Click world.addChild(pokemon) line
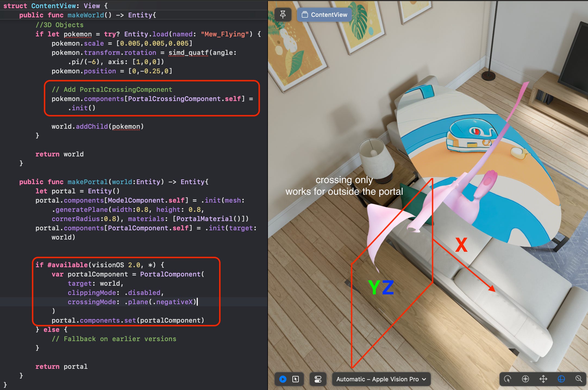 [98, 127]
